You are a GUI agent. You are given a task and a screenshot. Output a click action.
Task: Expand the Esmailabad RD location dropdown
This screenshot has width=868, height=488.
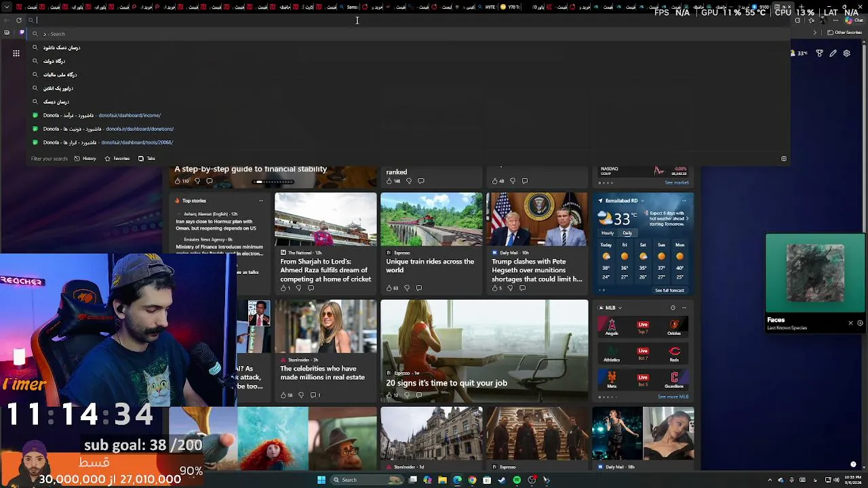tap(642, 201)
